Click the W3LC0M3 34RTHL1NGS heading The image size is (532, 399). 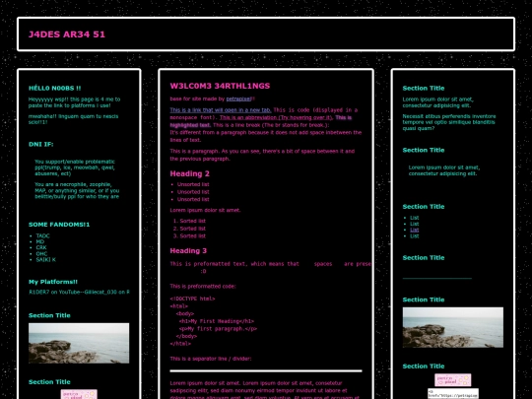click(220, 86)
